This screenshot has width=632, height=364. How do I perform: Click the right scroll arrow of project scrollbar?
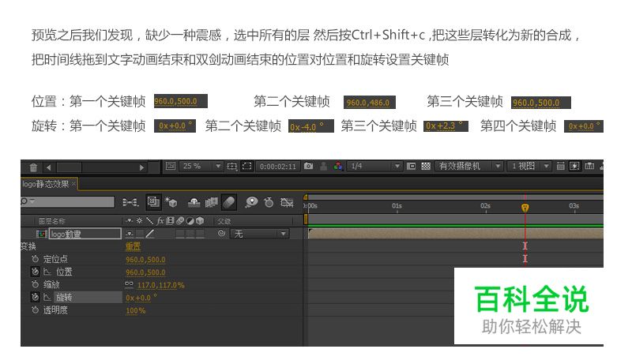pos(141,167)
